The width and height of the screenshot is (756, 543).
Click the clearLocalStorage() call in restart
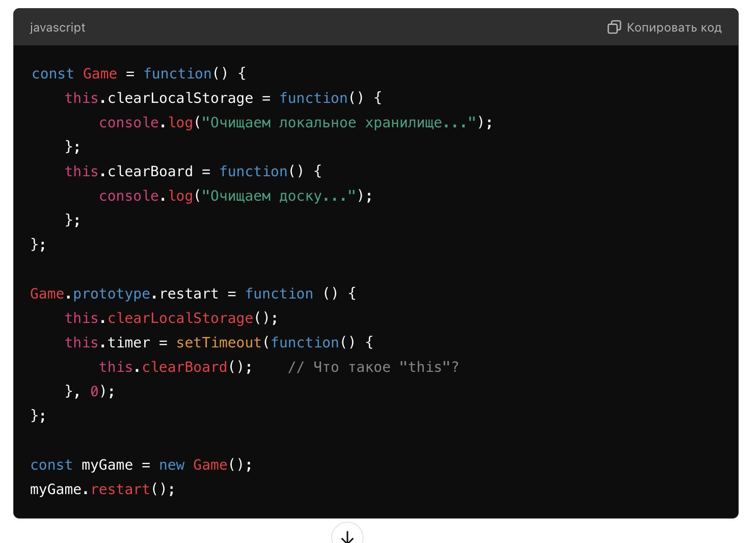pyautogui.click(x=180, y=318)
